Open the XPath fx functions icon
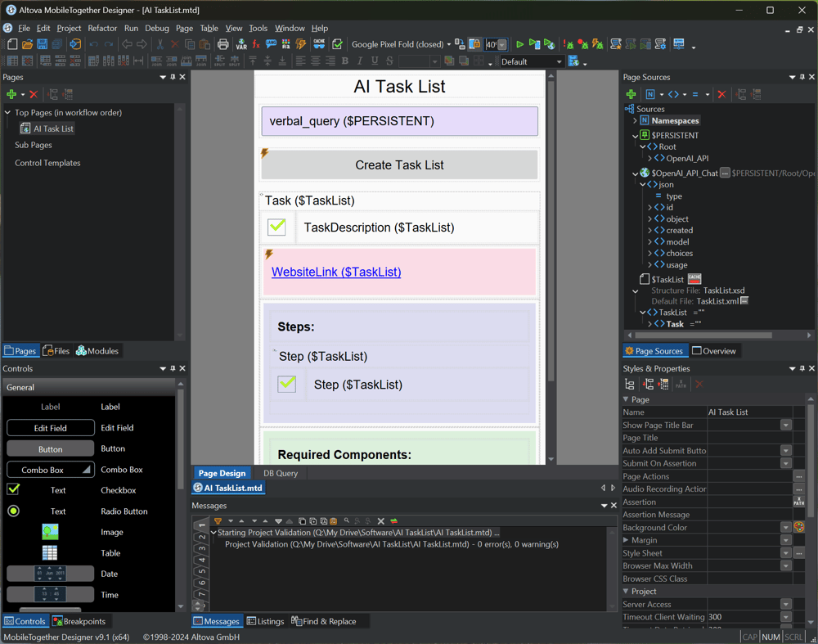Screen dimensions: 818x644 click(255, 44)
